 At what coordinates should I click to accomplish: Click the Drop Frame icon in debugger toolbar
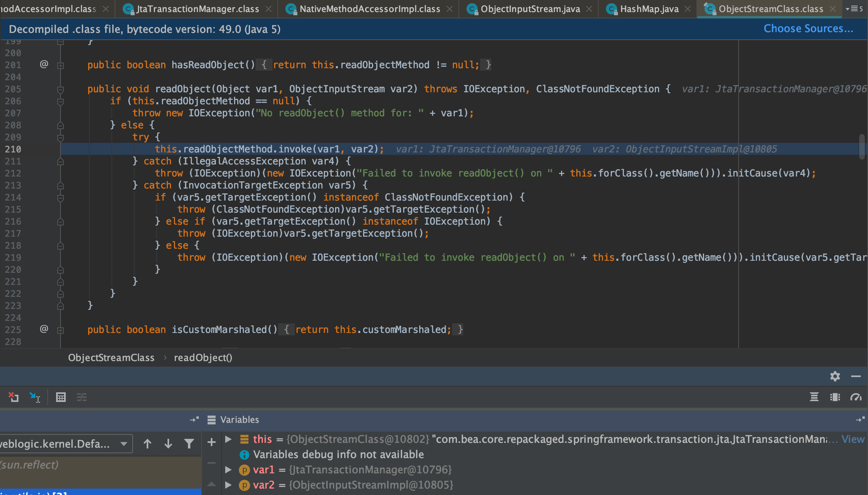point(13,397)
